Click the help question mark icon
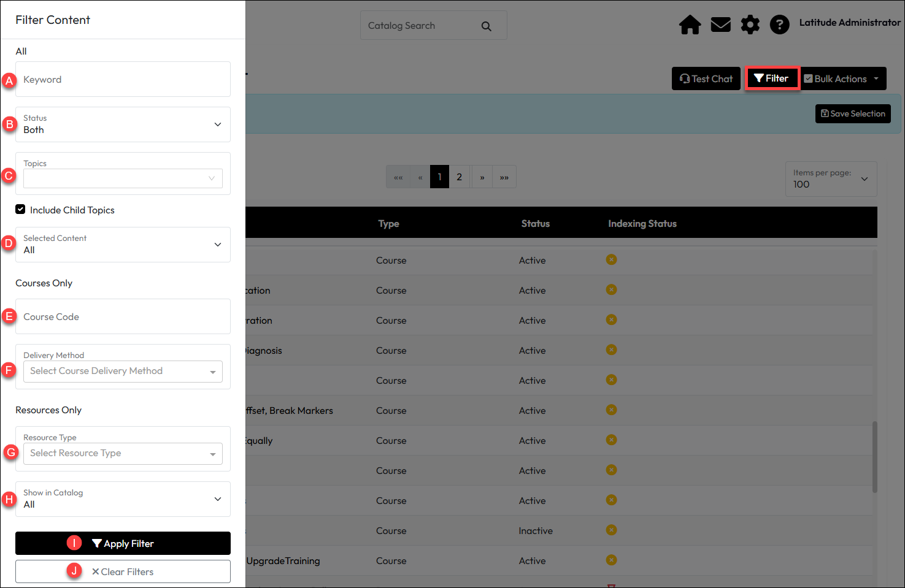Image resolution: width=905 pixels, height=588 pixels. [x=779, y=25]
